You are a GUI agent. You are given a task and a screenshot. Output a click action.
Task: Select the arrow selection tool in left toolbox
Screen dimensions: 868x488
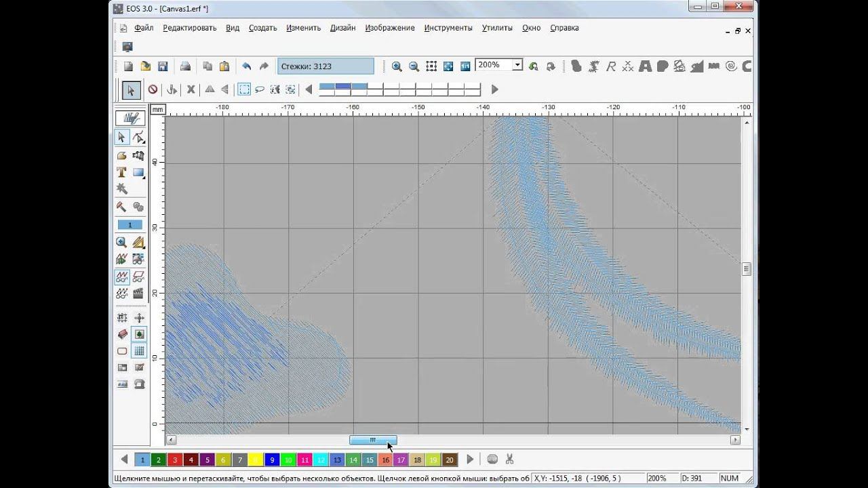[x=121, y=137]
